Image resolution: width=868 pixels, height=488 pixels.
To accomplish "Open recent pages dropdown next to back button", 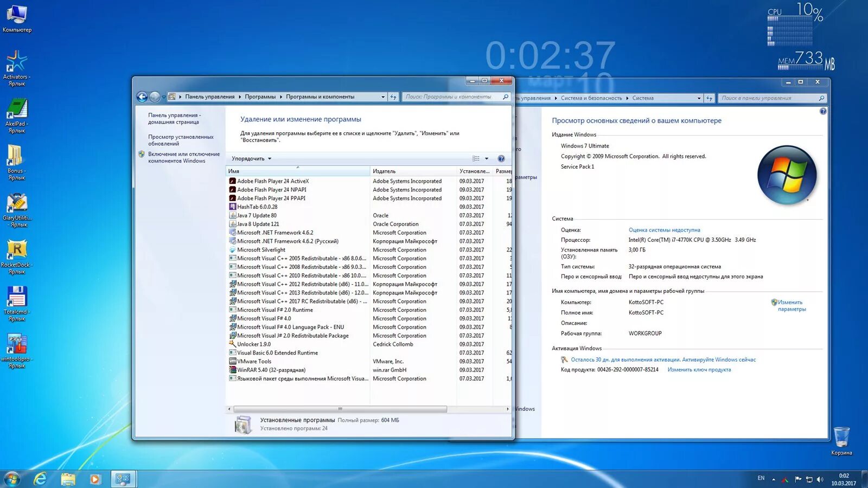I will pyautogui.click(x=164, y=98).
